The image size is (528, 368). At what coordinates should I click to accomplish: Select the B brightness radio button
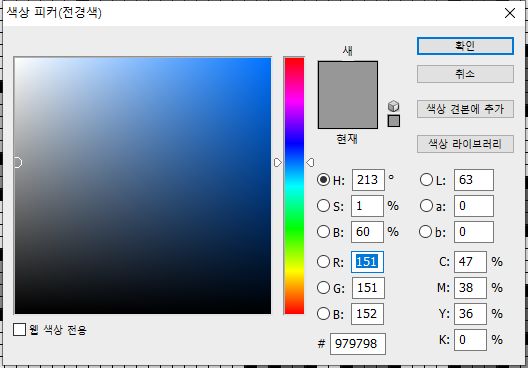323,232
